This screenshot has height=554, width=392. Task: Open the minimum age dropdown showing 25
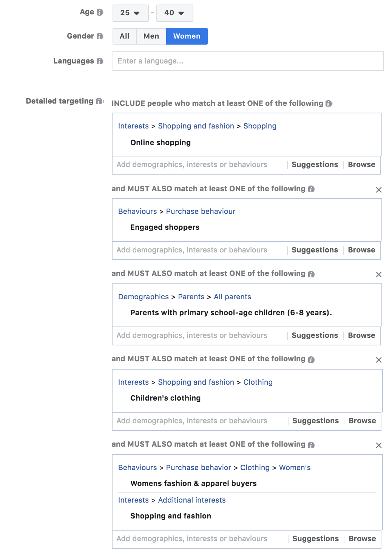[x=130, y=12]
